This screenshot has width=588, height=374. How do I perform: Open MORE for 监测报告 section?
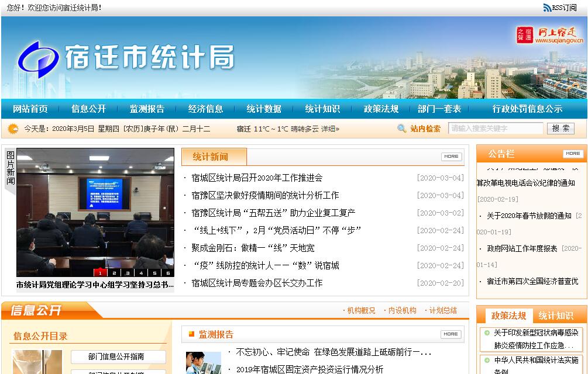tap(451, 334)
